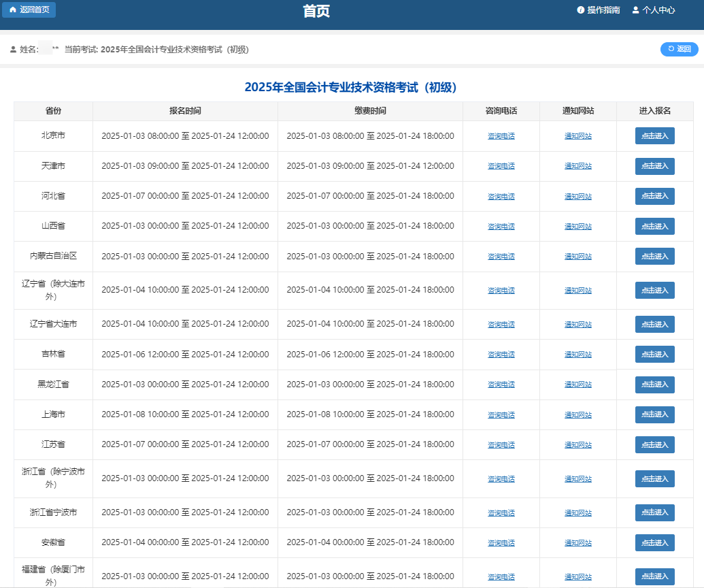The width and height of the screenshot is (704, 588).
Task: Click 点击进入 for 安徽省
Action: (654, 542)
